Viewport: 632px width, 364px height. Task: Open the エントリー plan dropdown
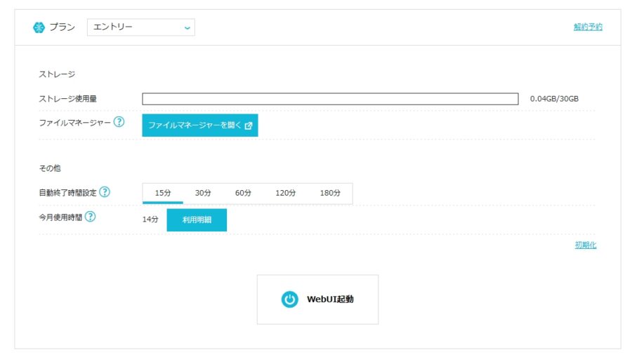point(141,27)
